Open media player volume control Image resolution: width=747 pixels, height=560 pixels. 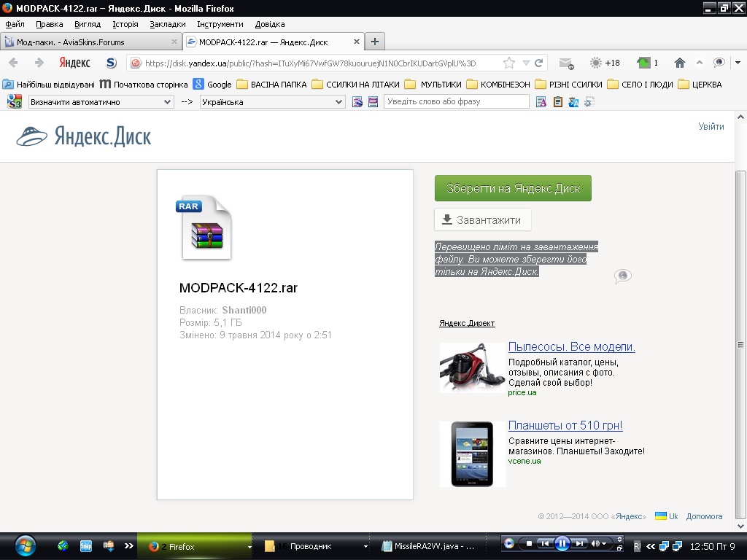pos(598,543)
